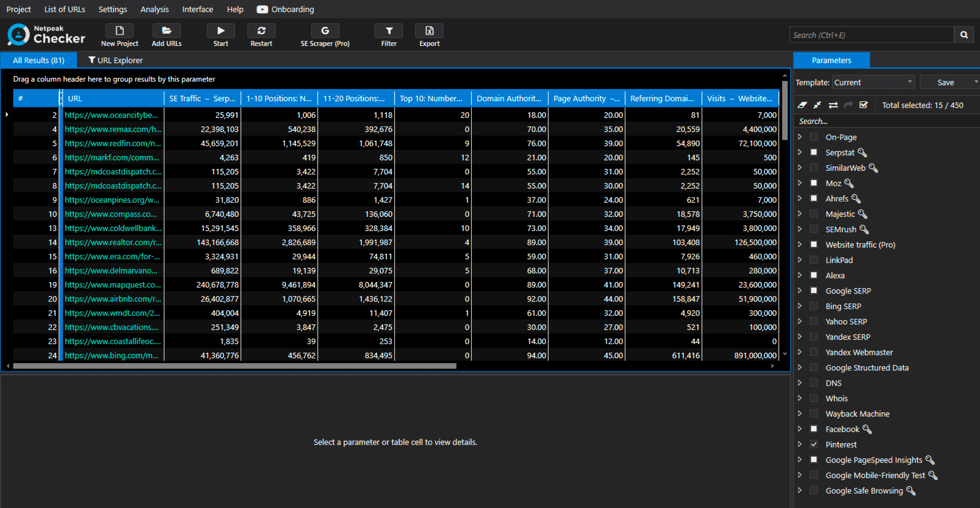The width and height of the screenshot is (980, 508).
Task: Open the SE Scraper (Pro) Google icon
Action: [x=325, y=31]
